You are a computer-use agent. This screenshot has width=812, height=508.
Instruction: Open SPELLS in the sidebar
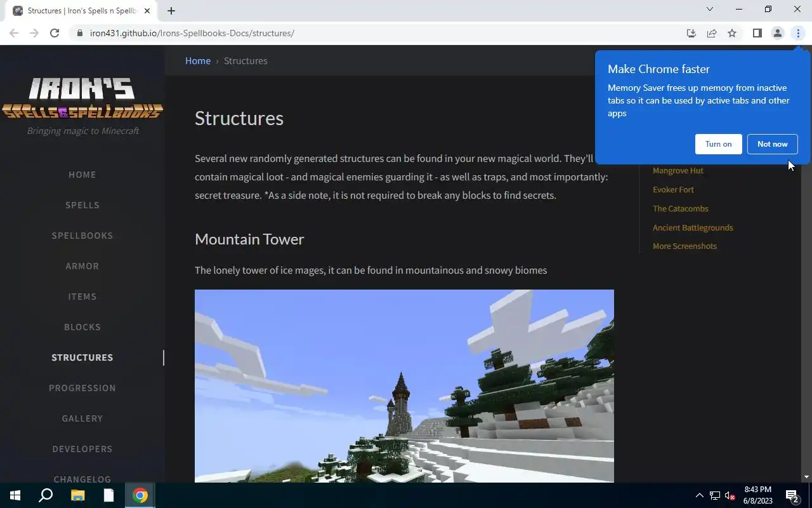coord(82,205)
